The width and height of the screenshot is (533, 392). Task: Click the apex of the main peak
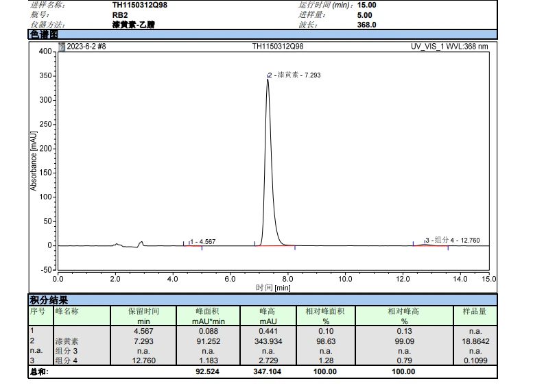click(268, 79)
